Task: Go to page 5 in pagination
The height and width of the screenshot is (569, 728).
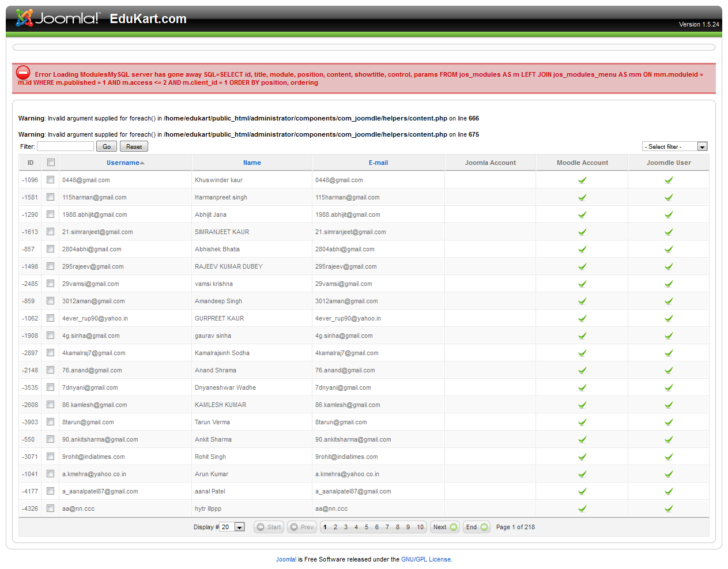Action: tap(367, 527)
